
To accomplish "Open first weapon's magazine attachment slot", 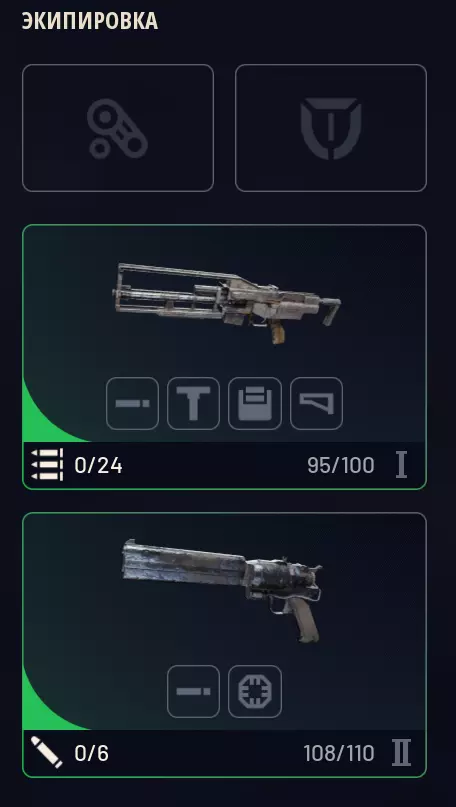I will point(255,404).
